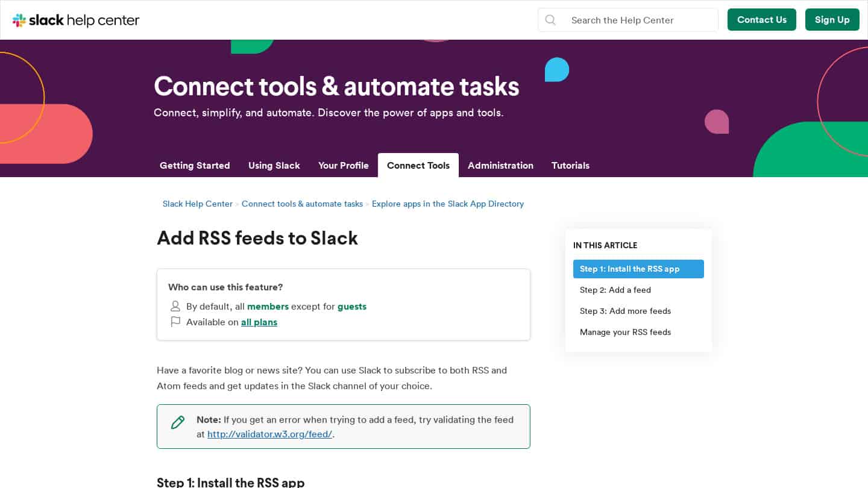This screenshot has width=868, height=488.
Task: Click the person icon beside members info
Action: [175, 306]
